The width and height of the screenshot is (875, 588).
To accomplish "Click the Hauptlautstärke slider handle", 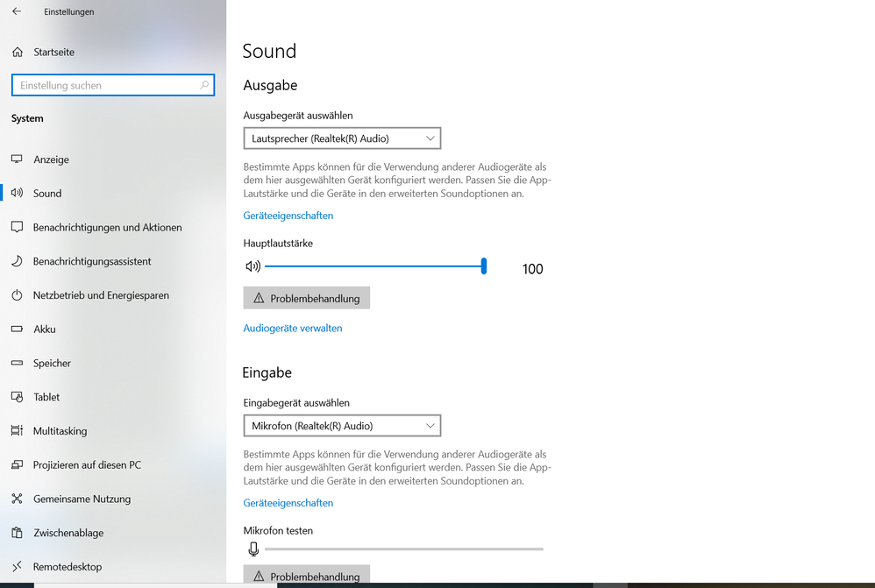I will point(483,266).
